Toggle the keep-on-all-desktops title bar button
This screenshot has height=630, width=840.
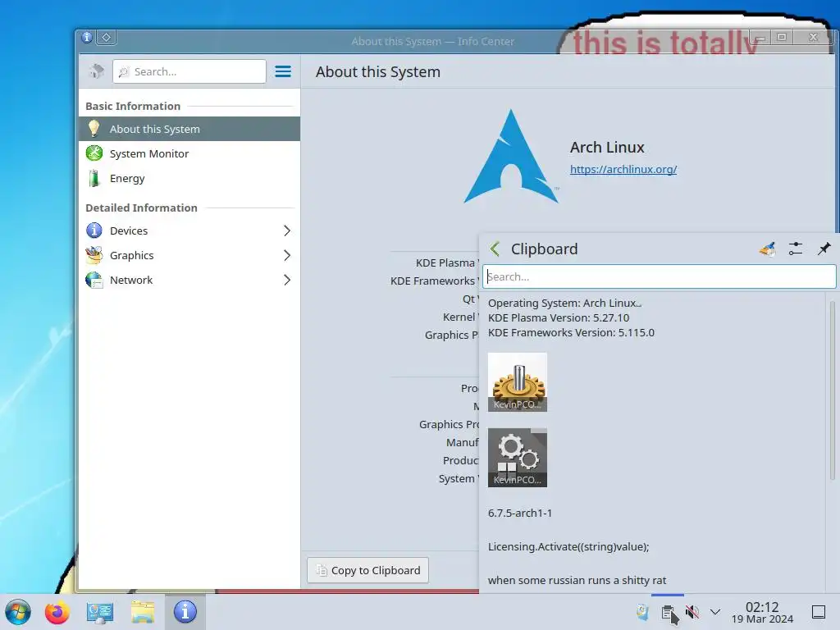107,38
